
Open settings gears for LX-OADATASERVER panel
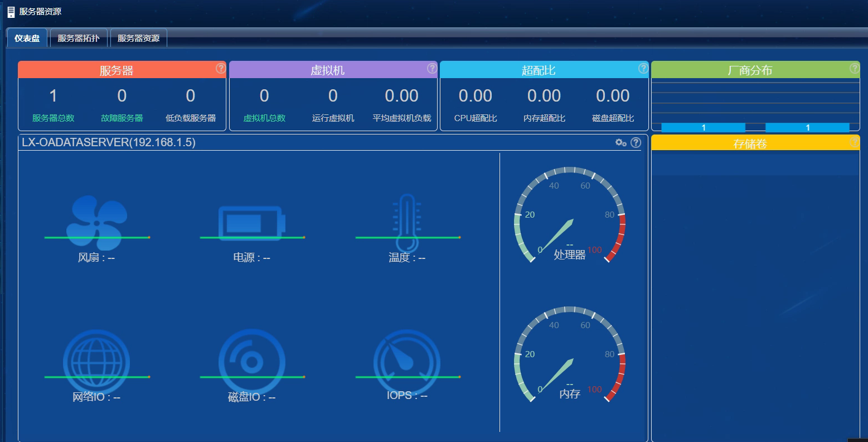pos(621,142)
